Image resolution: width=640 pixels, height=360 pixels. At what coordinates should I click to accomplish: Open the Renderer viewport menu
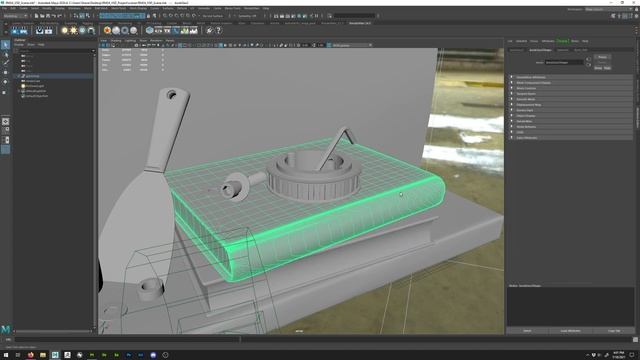point(156,40)
